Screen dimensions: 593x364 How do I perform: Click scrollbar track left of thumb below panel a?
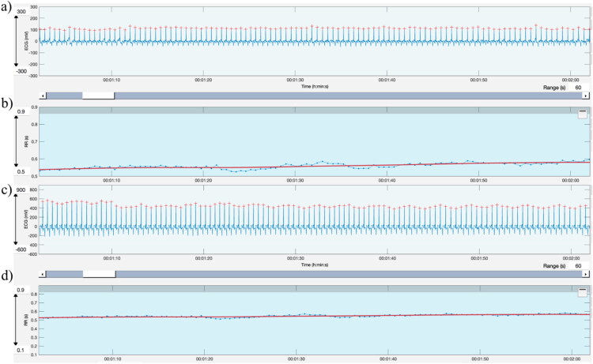click(65, 96)
